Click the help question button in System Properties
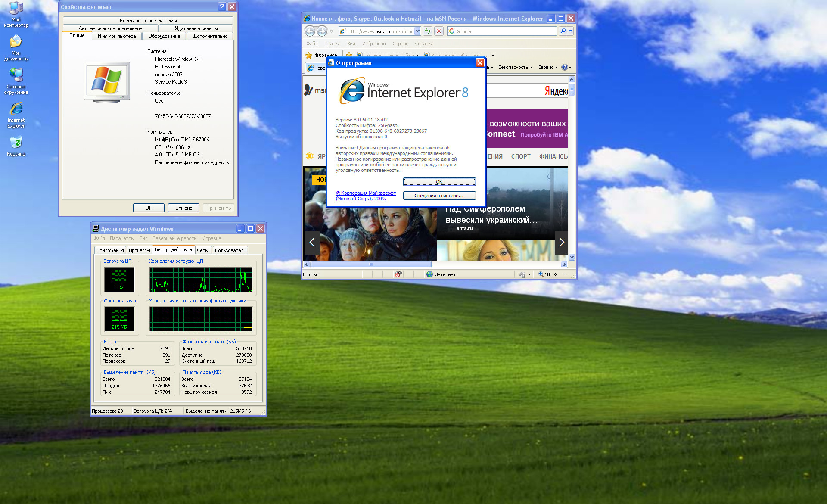The width and height of the screenshot is (827, 504). coord(222,7)
